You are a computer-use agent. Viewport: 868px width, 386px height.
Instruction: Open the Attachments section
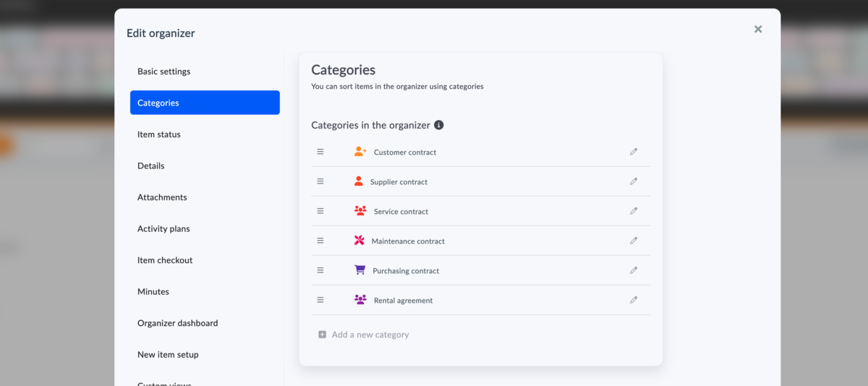[205, 197]
